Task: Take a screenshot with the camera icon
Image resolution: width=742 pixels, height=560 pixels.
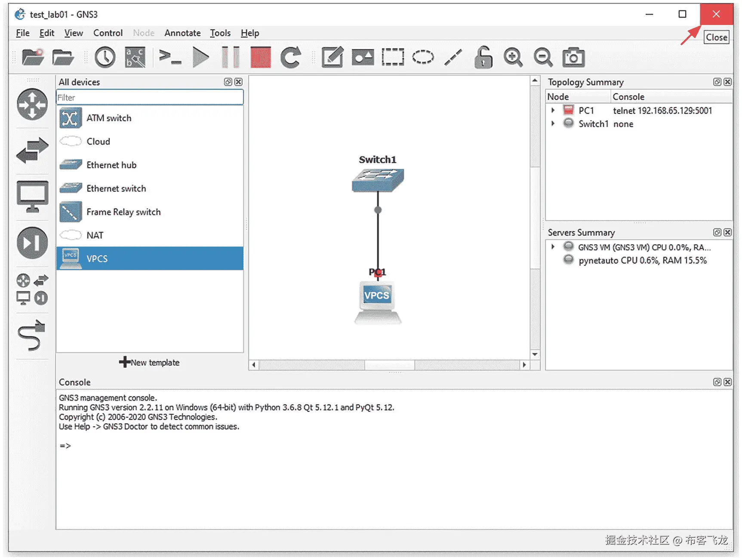Action: pyautogui.click(x=573, y=57)
